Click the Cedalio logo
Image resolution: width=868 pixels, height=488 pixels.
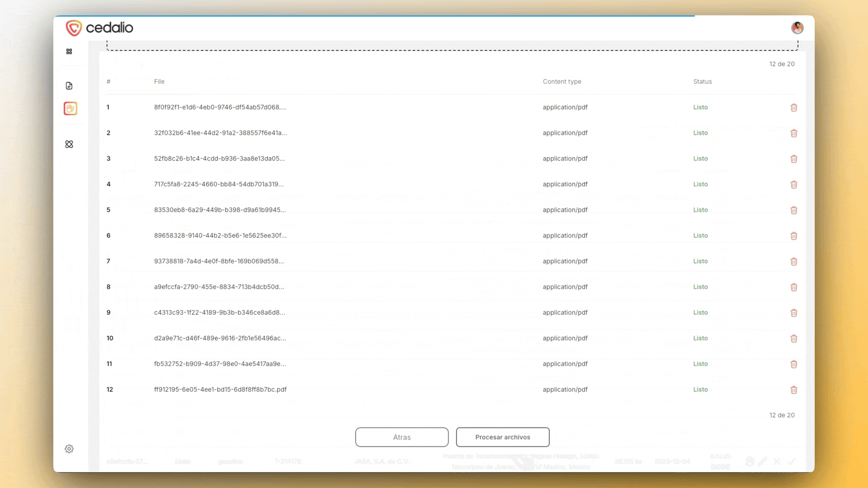pos(99,28)
